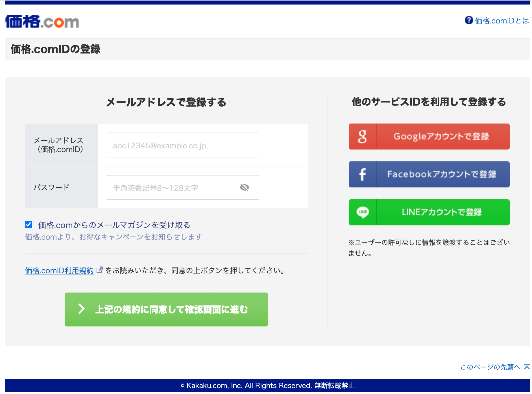Uncheck the mail magazine checkbox

click(29, 224)
